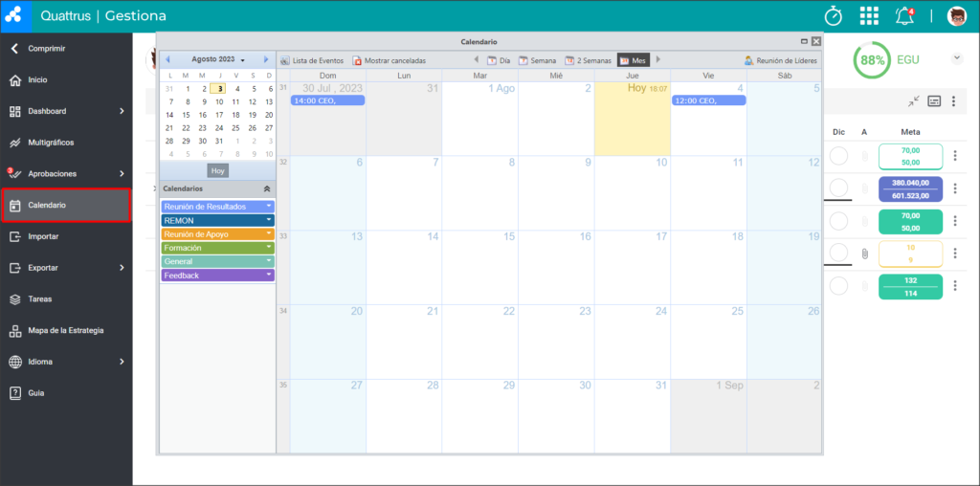
Task: Click the 380.040,00 Meta badge
Action: [911, 188]
